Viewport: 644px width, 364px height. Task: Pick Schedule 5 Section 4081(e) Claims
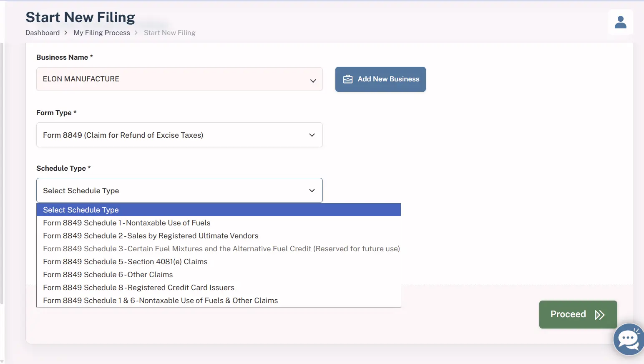pos(125,262)
